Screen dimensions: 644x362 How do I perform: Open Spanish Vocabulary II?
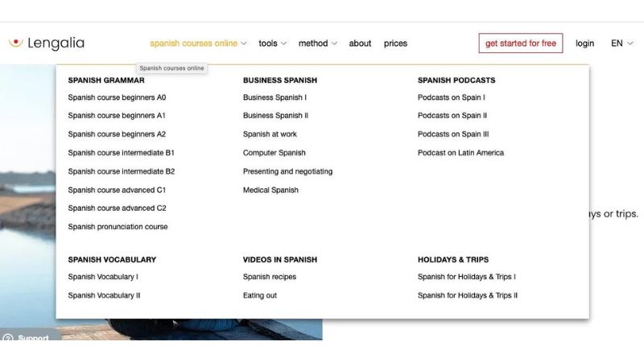coord(105,295)
